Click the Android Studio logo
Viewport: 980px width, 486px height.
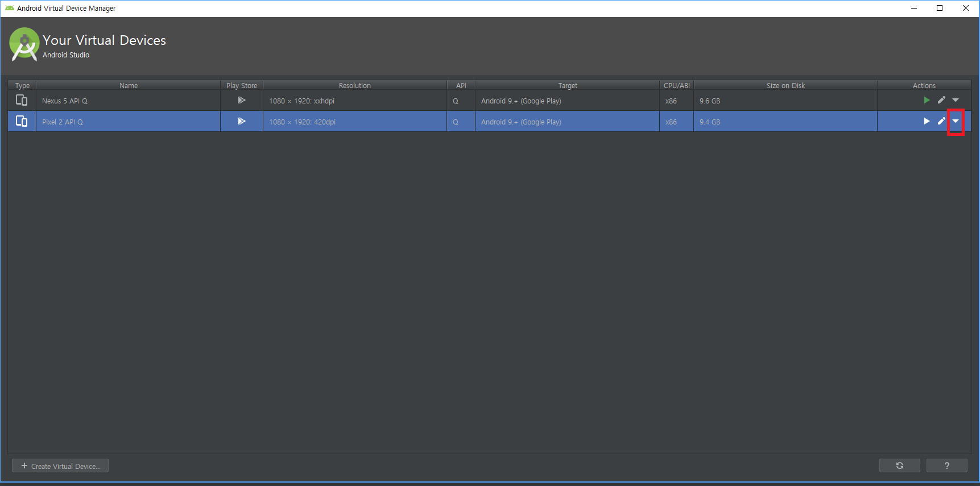[x=24, y=44]
